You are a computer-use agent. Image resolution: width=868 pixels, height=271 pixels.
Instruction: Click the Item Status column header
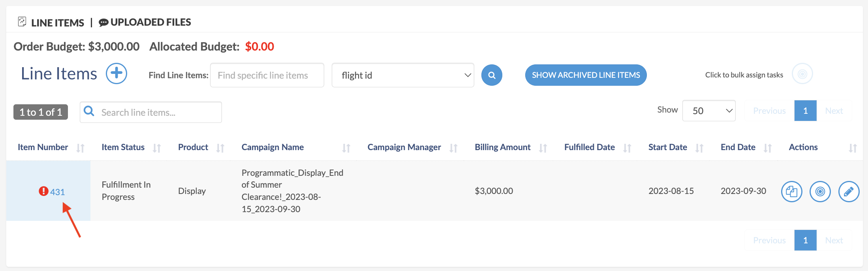pyautogui.click(x=123, y=147)
